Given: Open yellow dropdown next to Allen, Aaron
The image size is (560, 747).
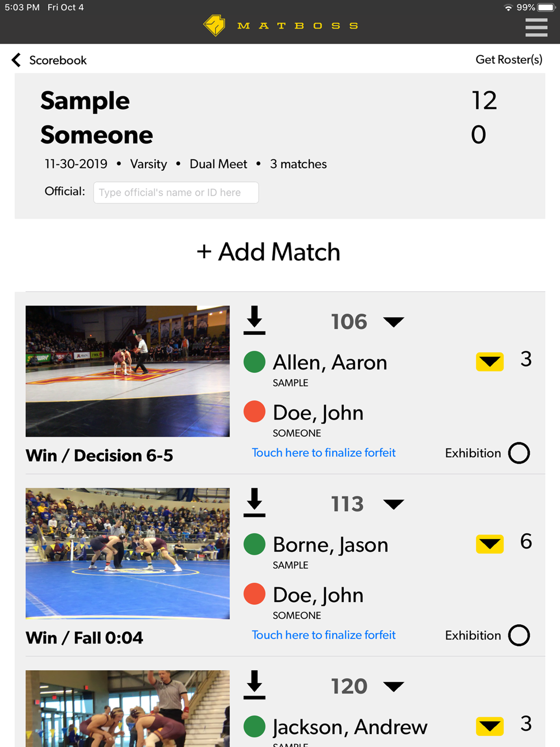Looking at the screenshot, I should [x=489, y=362].
